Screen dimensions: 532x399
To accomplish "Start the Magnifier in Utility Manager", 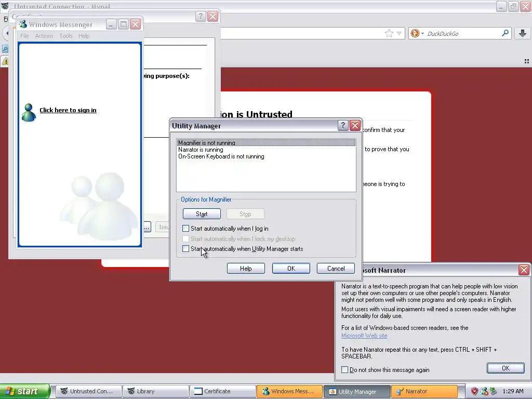I will [202, 214].
